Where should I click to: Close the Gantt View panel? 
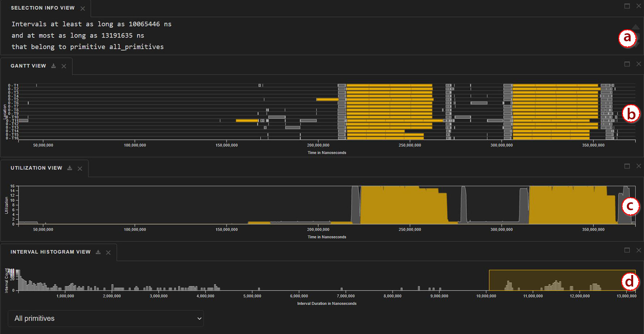click(639, 64)
